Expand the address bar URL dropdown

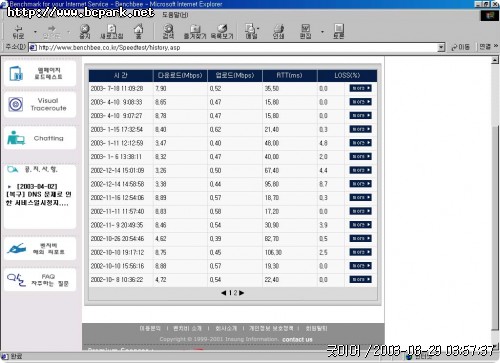441,47
